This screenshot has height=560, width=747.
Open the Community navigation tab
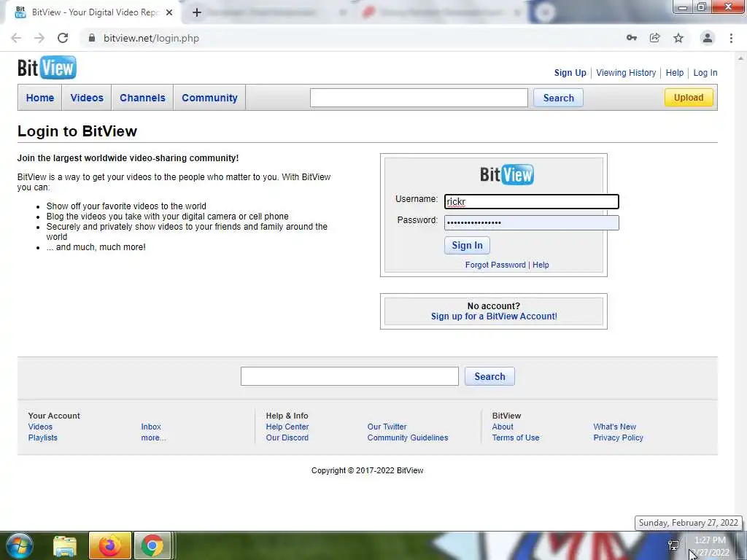coord(209,98)
